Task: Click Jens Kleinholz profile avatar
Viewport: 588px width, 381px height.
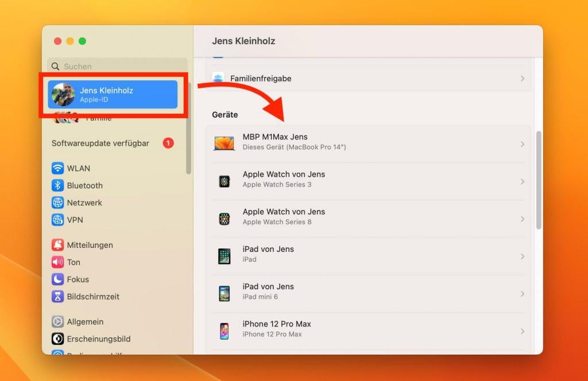Action: click(63, 95)
